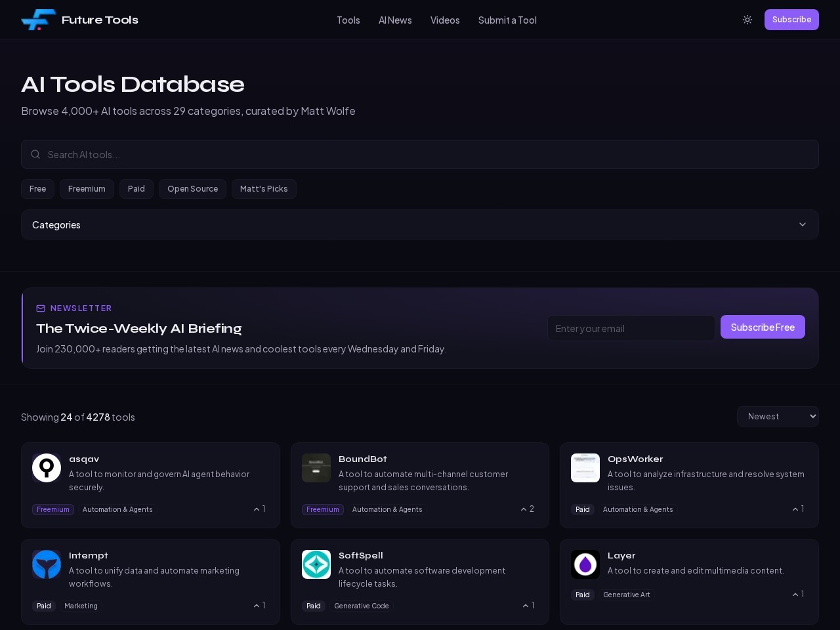The image size is (840, 630).
Task: Open the Layer purple droplet icon
Action: pyautogui.click(x=585, y=564)
